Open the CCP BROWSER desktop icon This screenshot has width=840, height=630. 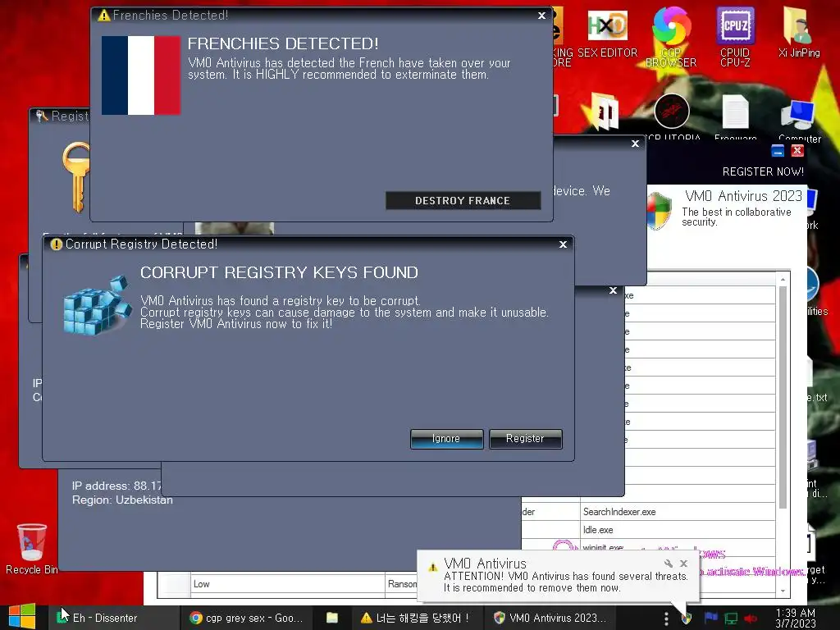[x=671, y=36]
